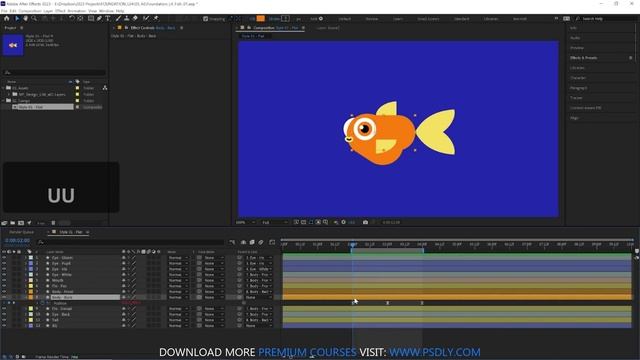
Task: Open the Effects & Presets panel
Action: coord(583,58)
